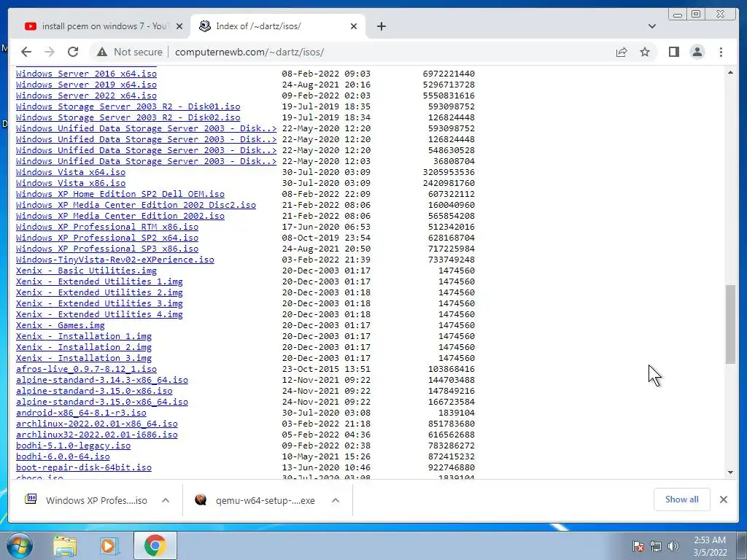Open the Chrome side panel

coord(673,52)
